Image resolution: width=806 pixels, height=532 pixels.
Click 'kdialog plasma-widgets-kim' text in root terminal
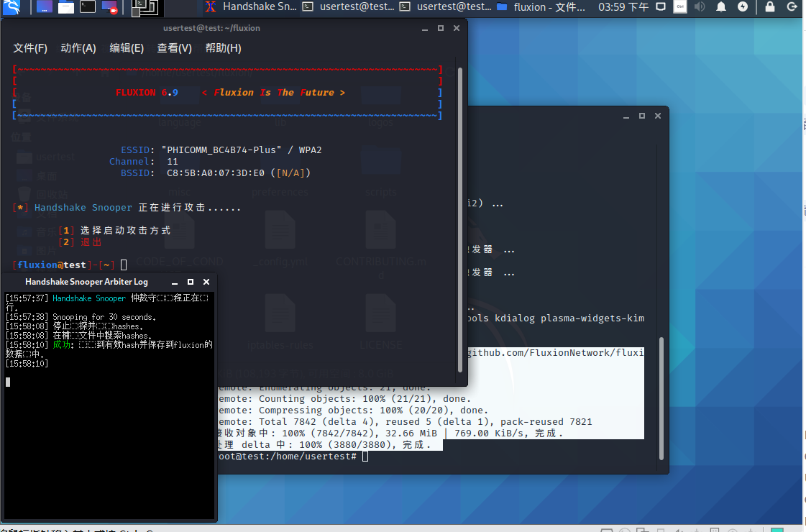tap(569, 318)
